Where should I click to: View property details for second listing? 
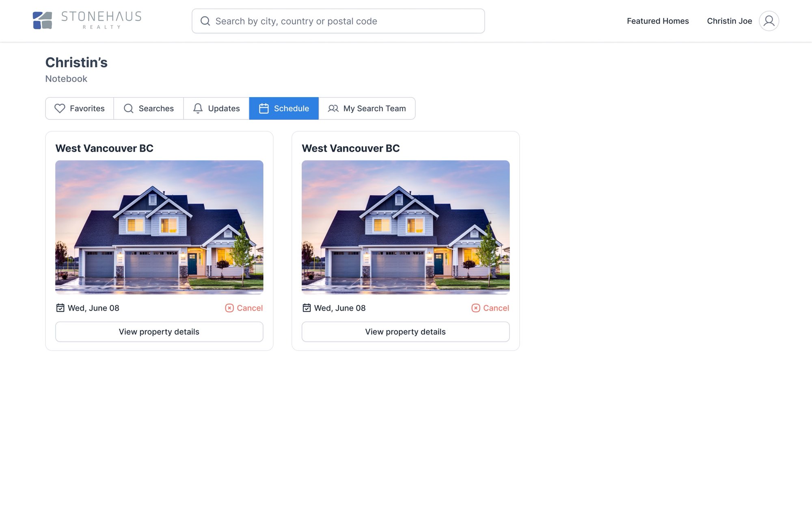(406, 332)
